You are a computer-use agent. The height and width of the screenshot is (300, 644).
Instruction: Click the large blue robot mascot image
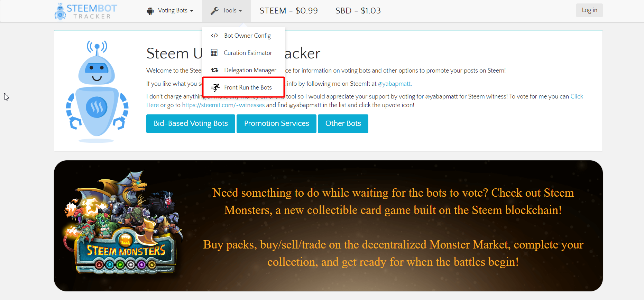point(97,91)
